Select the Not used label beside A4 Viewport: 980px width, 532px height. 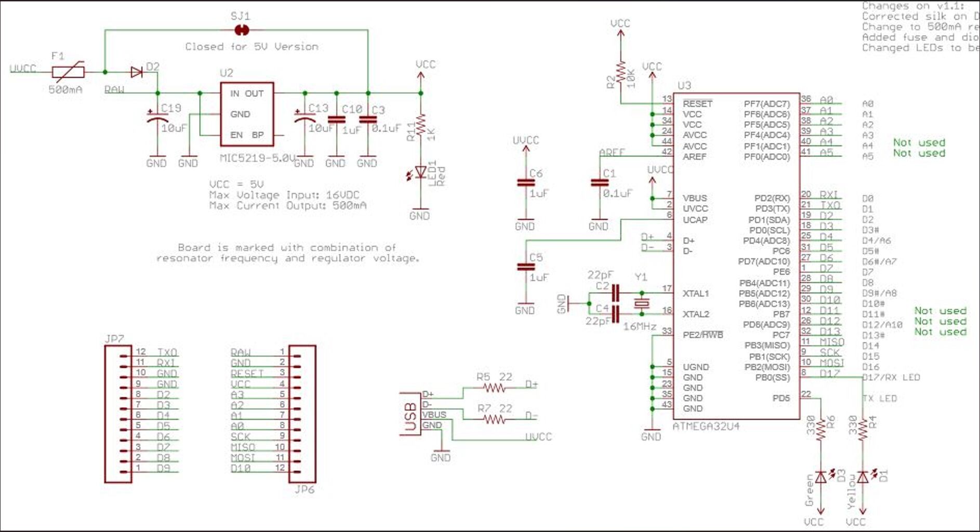pos(919,142)
